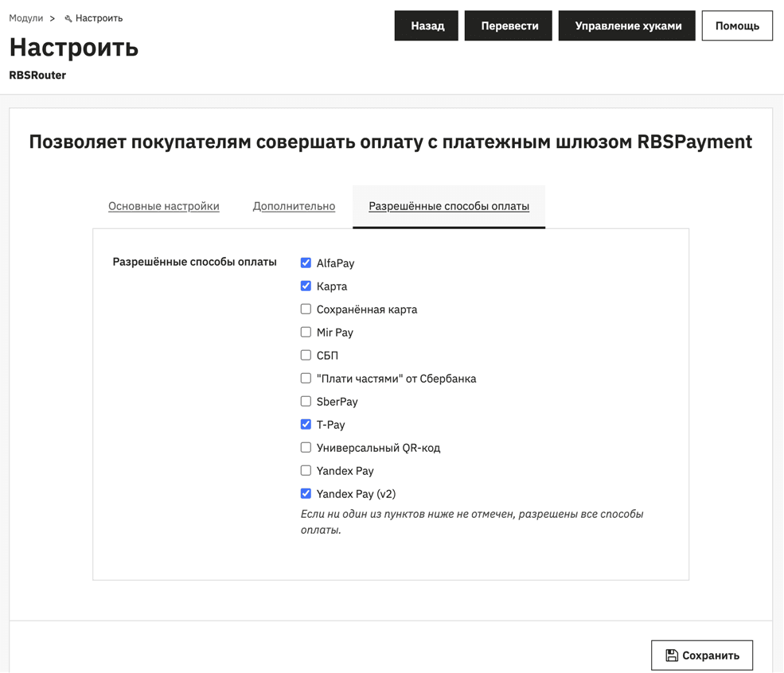Click the Сохранённая карта label

pyautogui.click(x=366, y=309)
